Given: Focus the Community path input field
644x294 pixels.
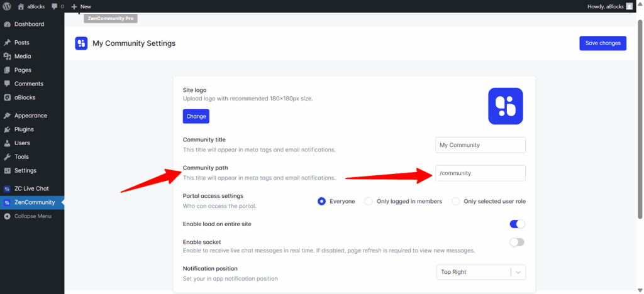Looking at the screenshot, I should point(480,173).
